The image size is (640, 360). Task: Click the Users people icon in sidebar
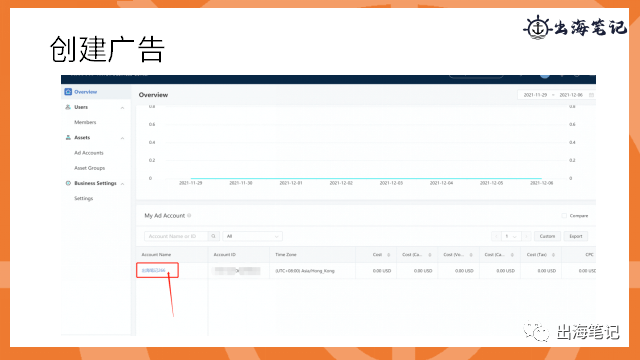point(68,107)
